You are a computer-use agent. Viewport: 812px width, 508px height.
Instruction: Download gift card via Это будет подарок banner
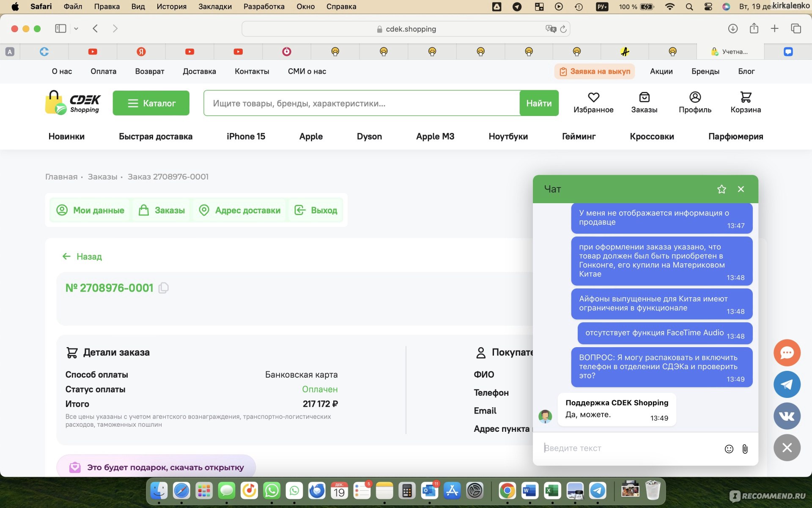[156, 467]
